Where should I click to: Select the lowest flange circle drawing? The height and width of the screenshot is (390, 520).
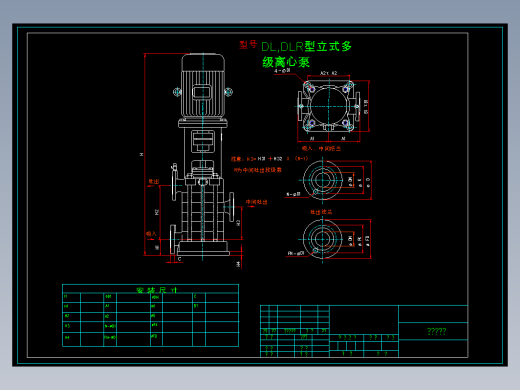point(323,239)
